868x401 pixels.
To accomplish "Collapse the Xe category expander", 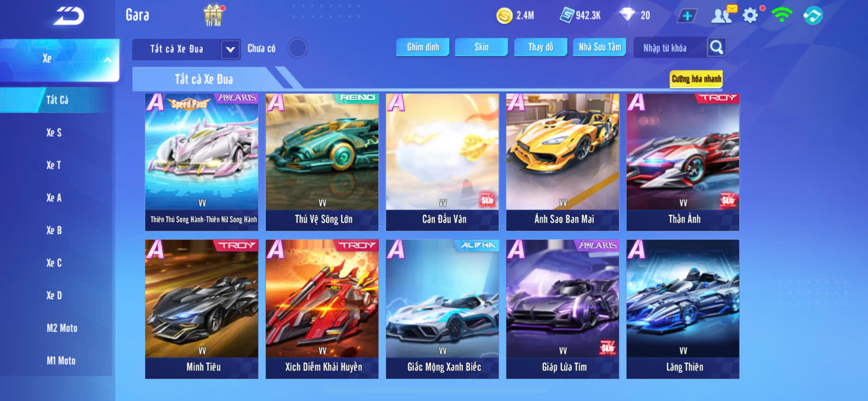I will point(107,59).
